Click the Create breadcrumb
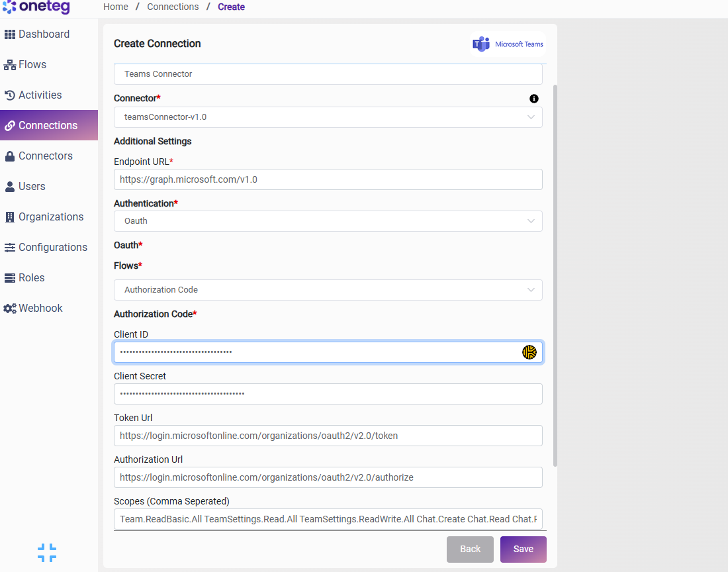Screen dimensions: 728x572 (231, 7)
